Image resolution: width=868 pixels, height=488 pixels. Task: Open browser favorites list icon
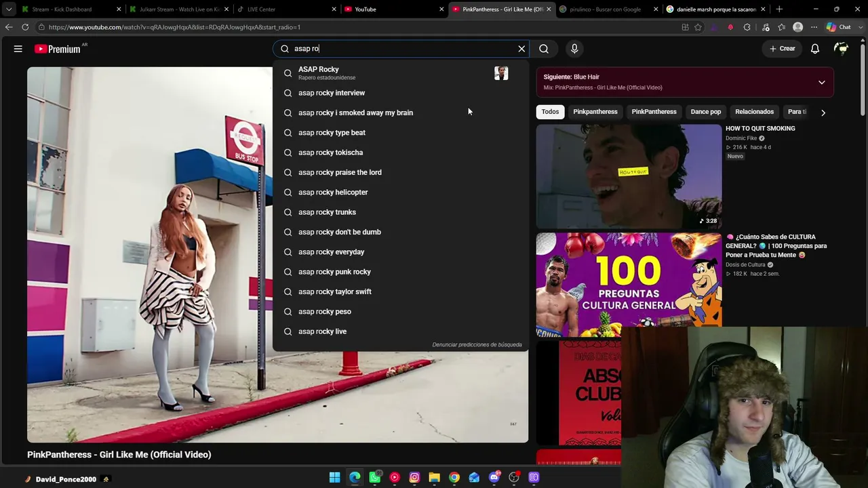782,27
